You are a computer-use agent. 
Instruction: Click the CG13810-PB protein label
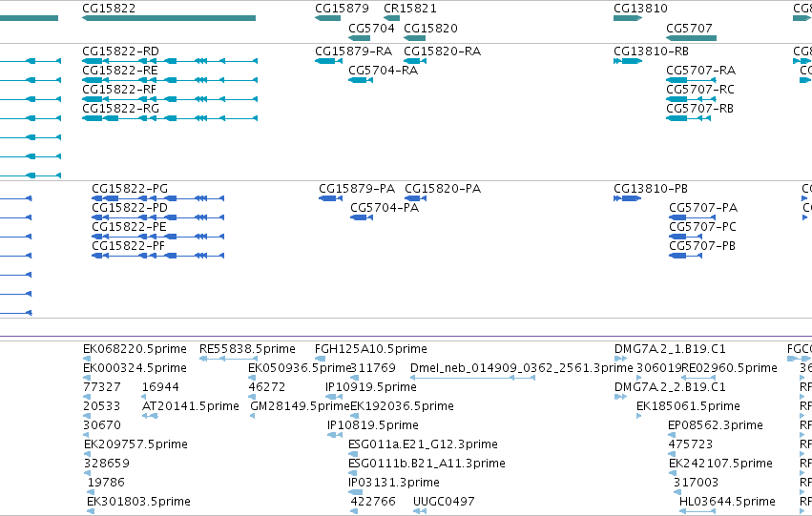[x=651, y=189]
